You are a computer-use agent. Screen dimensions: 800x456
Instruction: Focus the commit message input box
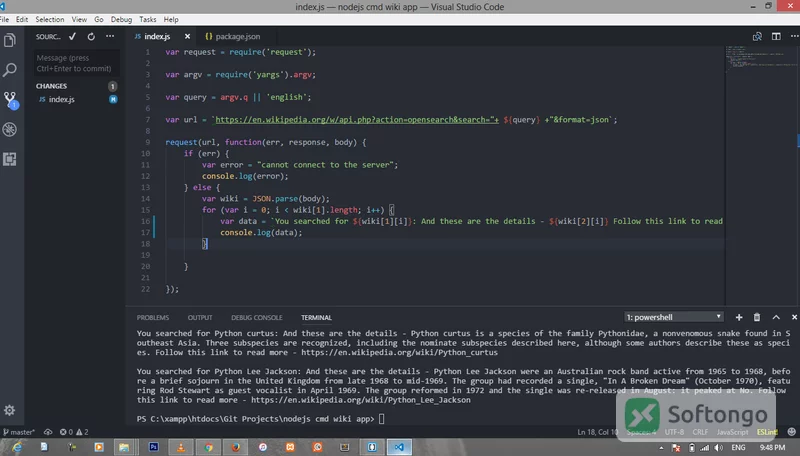77,63
